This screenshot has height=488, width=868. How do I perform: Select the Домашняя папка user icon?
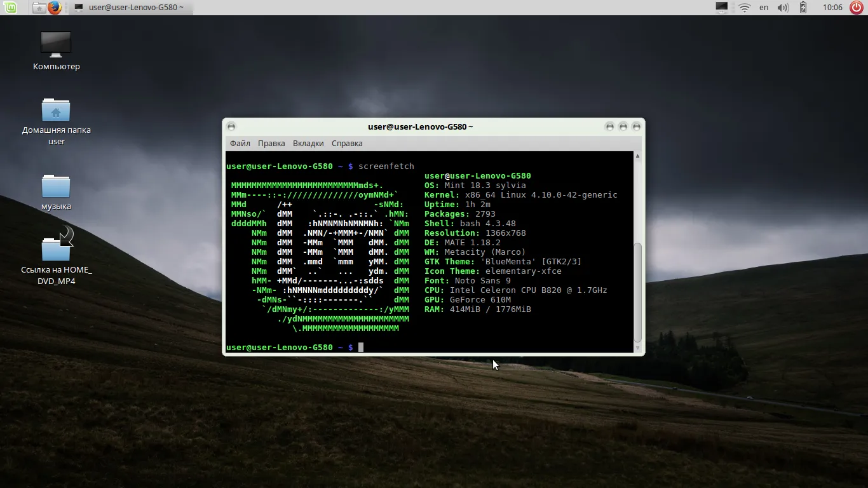(56, 121)
